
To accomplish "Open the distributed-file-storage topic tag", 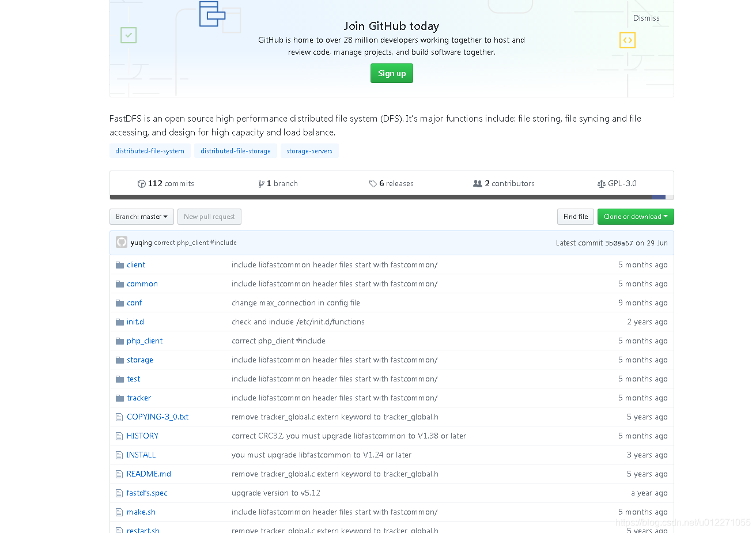I will [x=236, y=151].
